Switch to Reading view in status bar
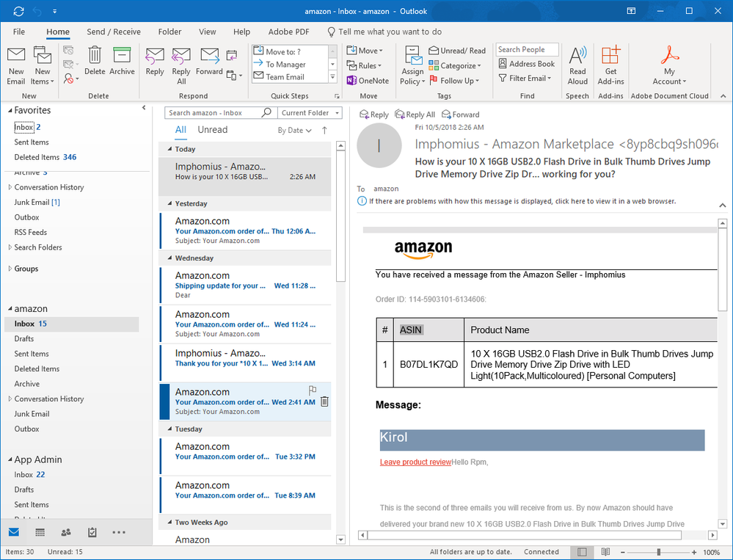Viewport: 733px width, 560px height. click(605, 552)
